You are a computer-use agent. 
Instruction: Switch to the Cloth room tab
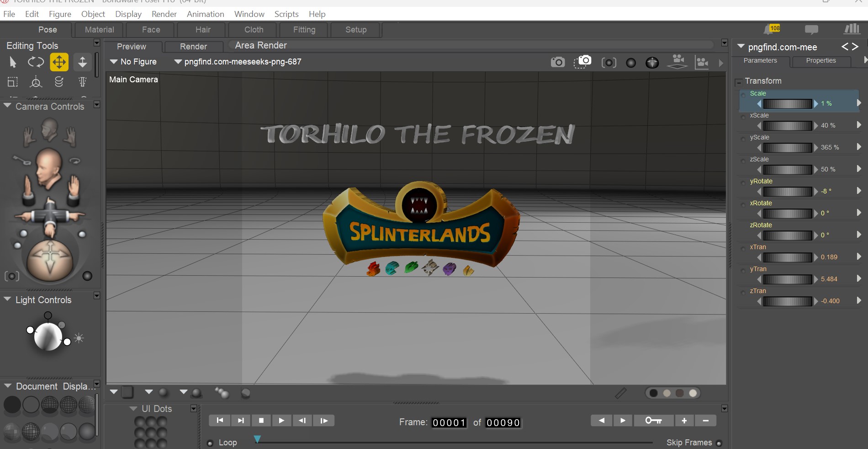tap(254, 30)
